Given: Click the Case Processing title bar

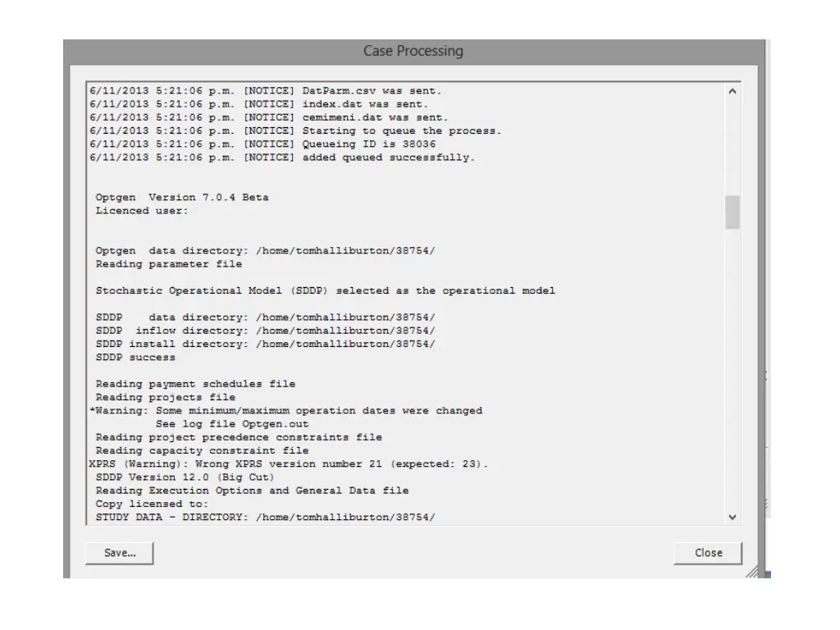Looking at the screenshot, I should coord(413,52).
